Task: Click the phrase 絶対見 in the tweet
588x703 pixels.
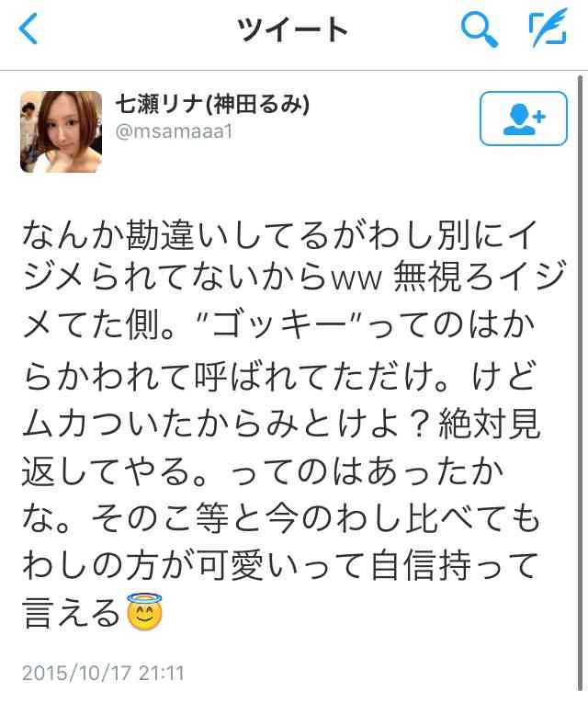Action: coord(490,425)
